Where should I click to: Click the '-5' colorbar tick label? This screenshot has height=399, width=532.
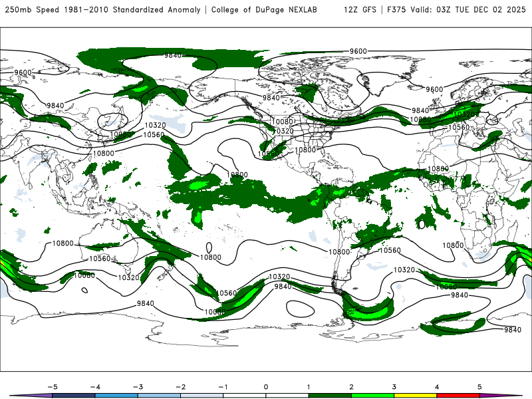click(x=53, y=387)
